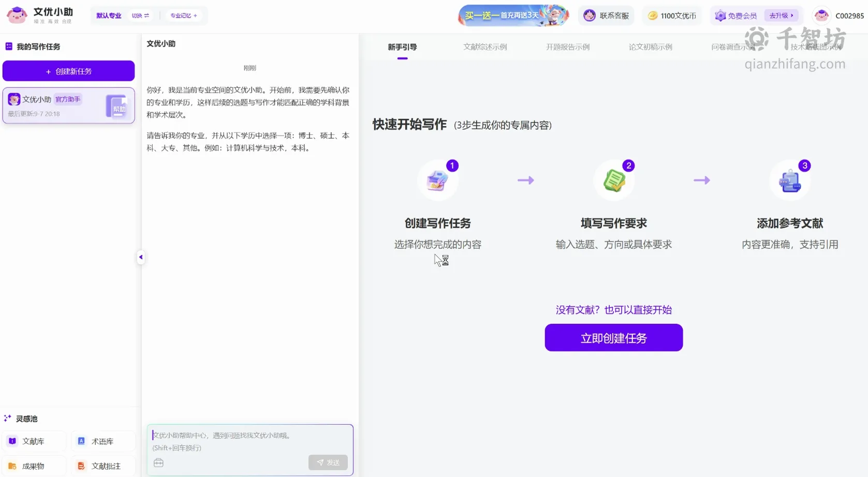Click step 2 填写写作要求 icon

[x=614, y=181]
